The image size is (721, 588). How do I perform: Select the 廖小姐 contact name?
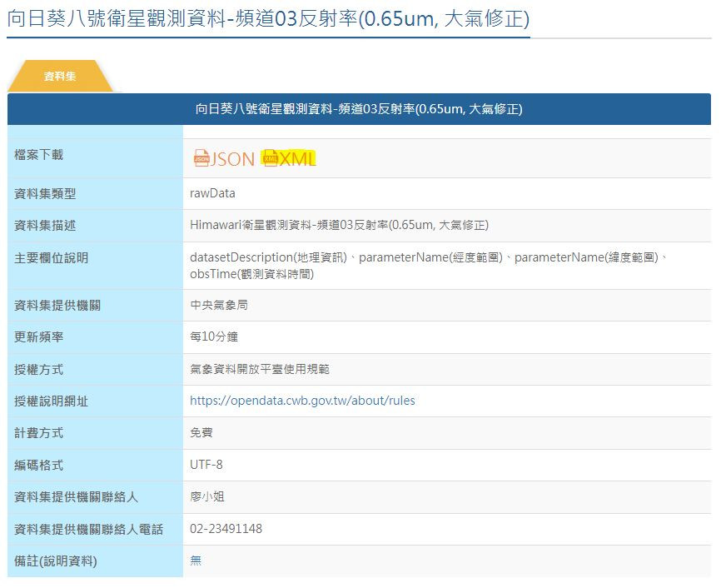pyautogui.click(x=207, y=496)
